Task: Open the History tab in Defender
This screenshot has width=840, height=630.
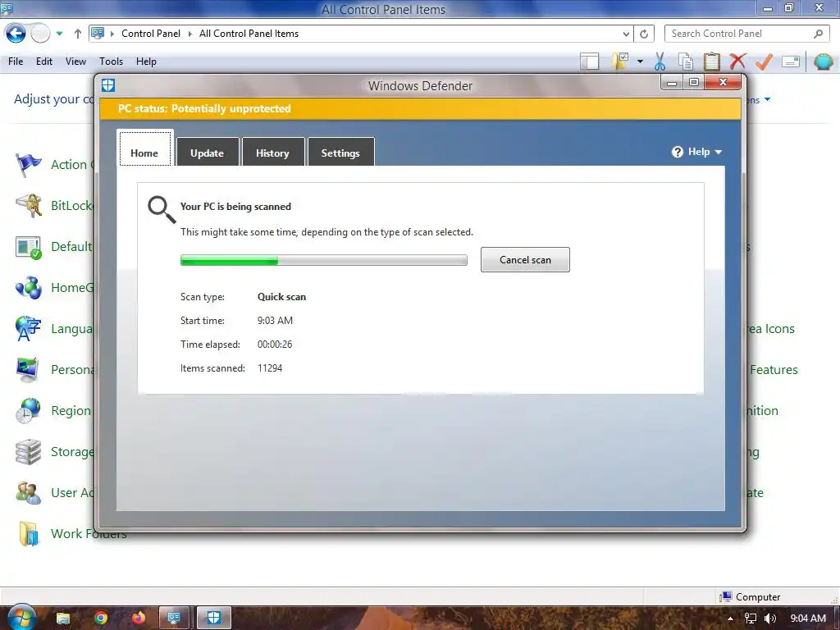Action: (272, 153)
